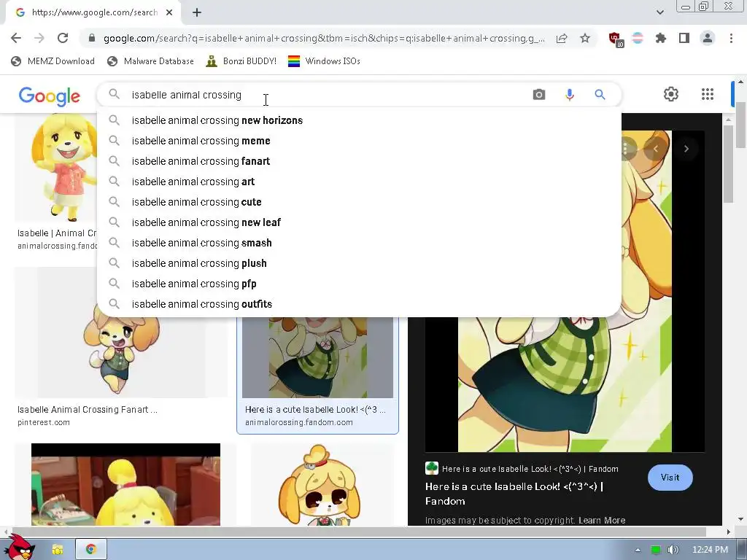Image resolution: width=747 pixels, height=560 pixels.
Task: Click the Google logo
Action: [50, 96]
